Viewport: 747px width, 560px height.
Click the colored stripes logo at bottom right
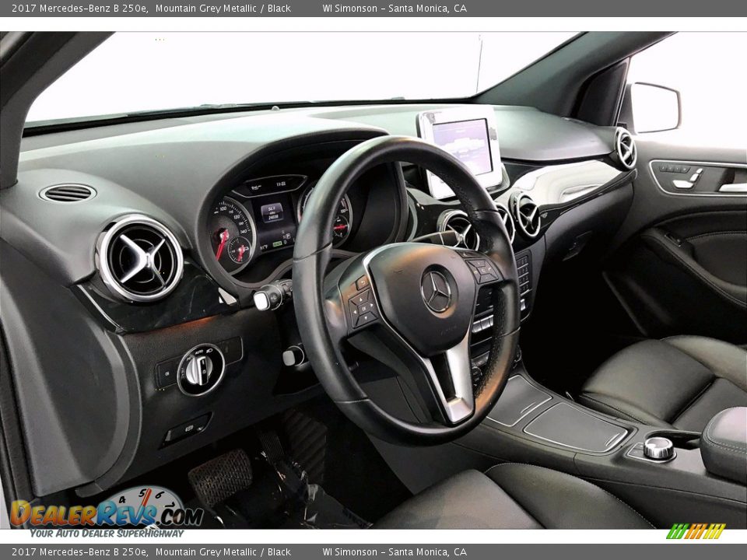coord(696,531)
